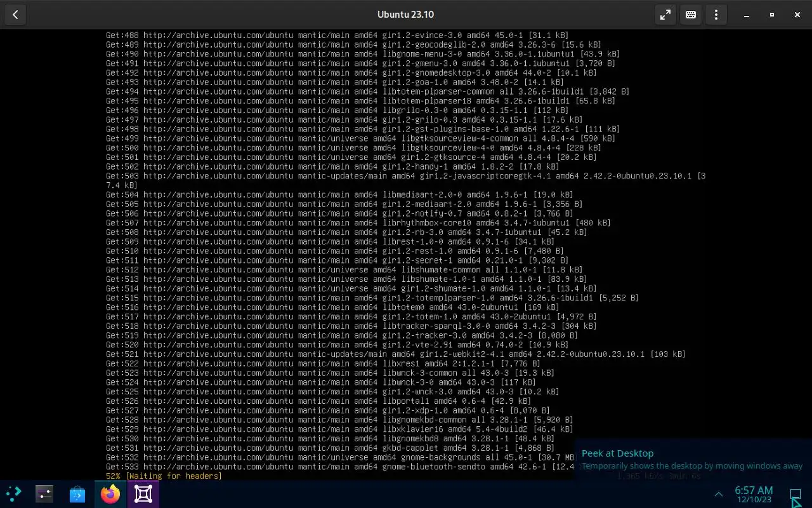Select the Get:530 libgnomekbd8 line

330,438
